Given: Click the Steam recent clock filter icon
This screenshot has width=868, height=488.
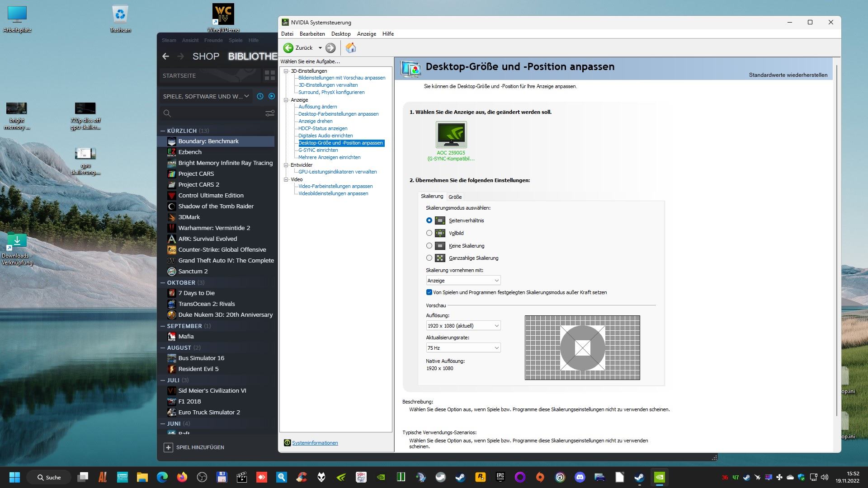Looking at the screenshot, I should click(260, 96).
